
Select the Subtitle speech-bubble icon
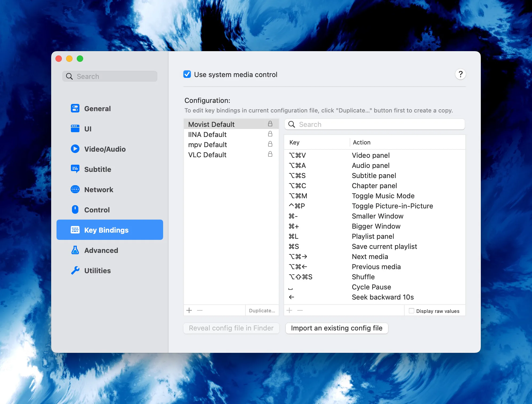75,169
